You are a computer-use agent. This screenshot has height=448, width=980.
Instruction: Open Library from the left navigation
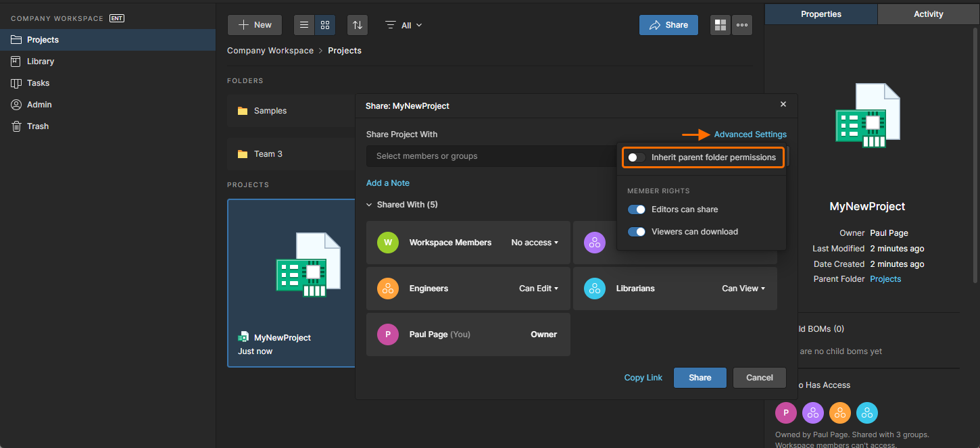(41, 61)
